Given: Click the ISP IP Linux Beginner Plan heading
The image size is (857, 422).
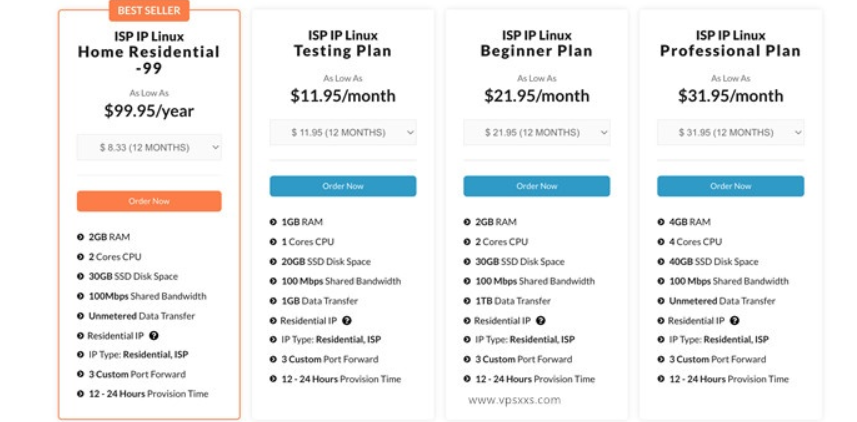Looking at the screenshot, I should (537, 44).
